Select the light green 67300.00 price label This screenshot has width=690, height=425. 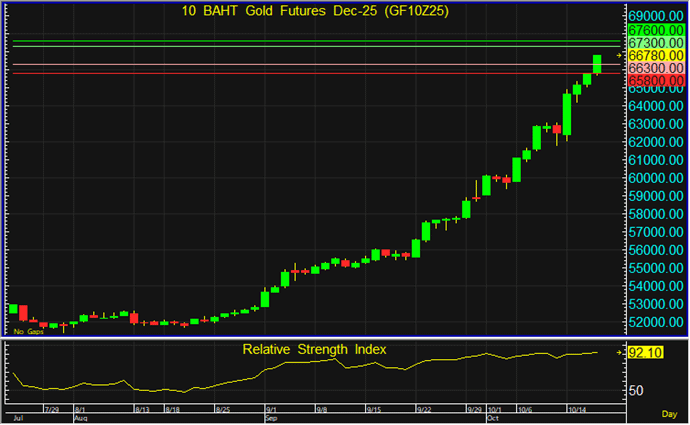pos(656,44)
